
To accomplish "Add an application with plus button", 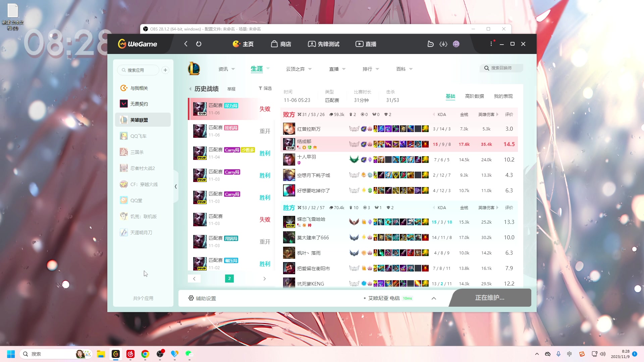I will [165, 70].
